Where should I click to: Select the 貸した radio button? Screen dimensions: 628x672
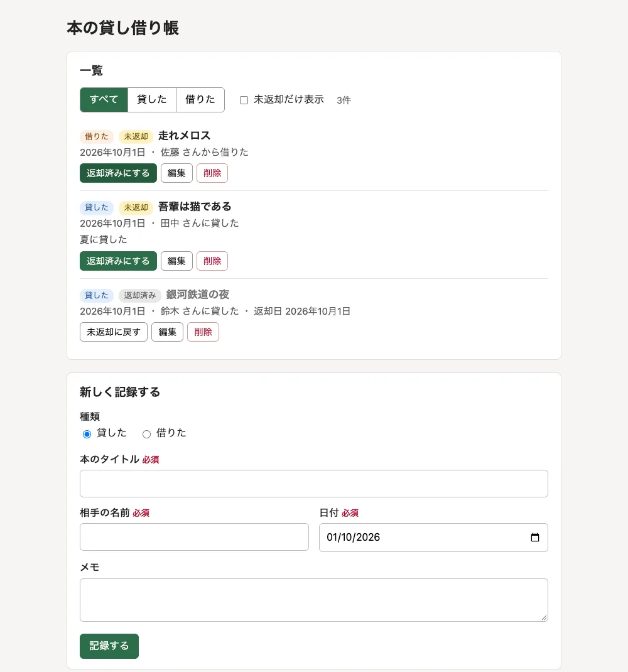[x=87, y=434]
